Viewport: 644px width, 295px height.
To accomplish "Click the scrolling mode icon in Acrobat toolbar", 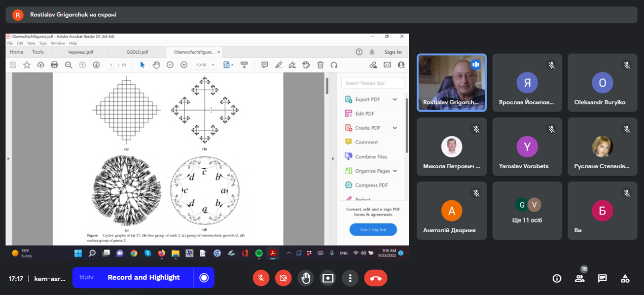I will [244, 65].
